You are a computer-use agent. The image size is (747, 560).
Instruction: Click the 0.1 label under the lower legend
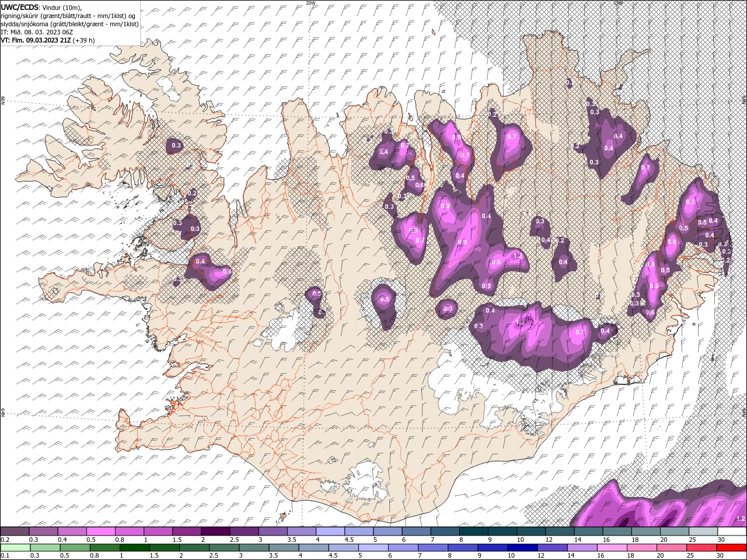click(5, 556)
